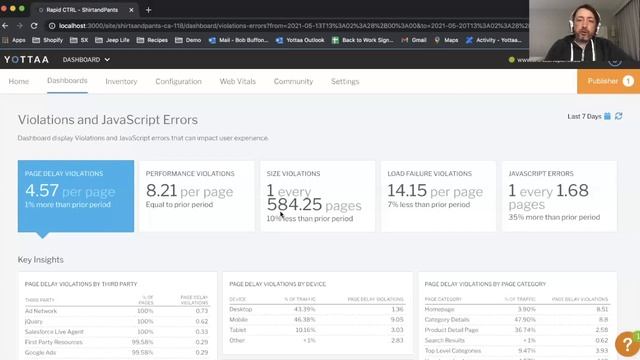
Task: Click the Mobile device row
Action: 317,320
